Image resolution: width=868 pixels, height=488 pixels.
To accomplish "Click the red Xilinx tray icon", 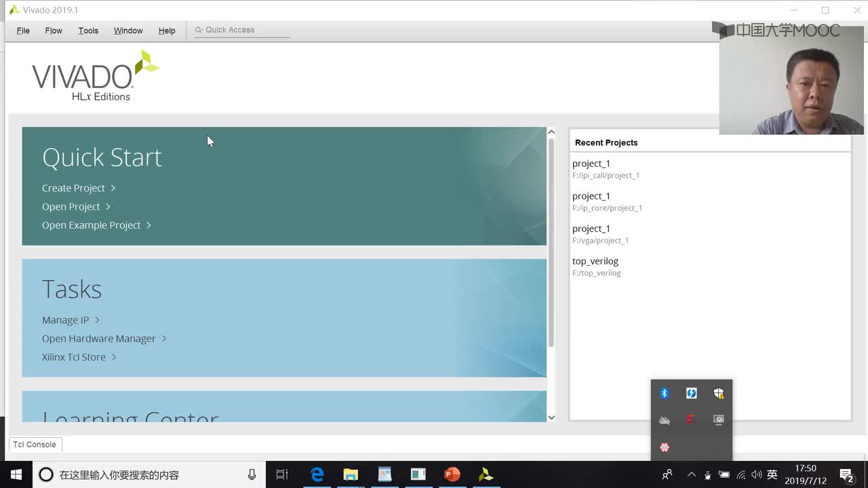I will [691, 420].
